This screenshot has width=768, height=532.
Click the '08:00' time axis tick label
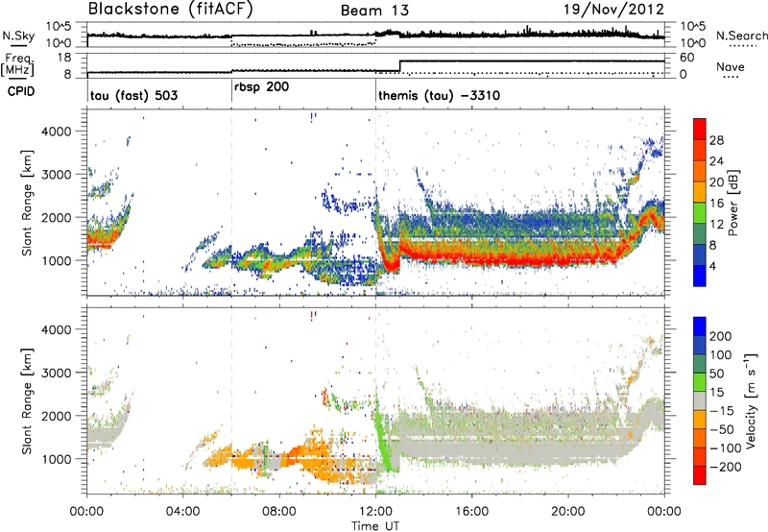click(279, 512)
